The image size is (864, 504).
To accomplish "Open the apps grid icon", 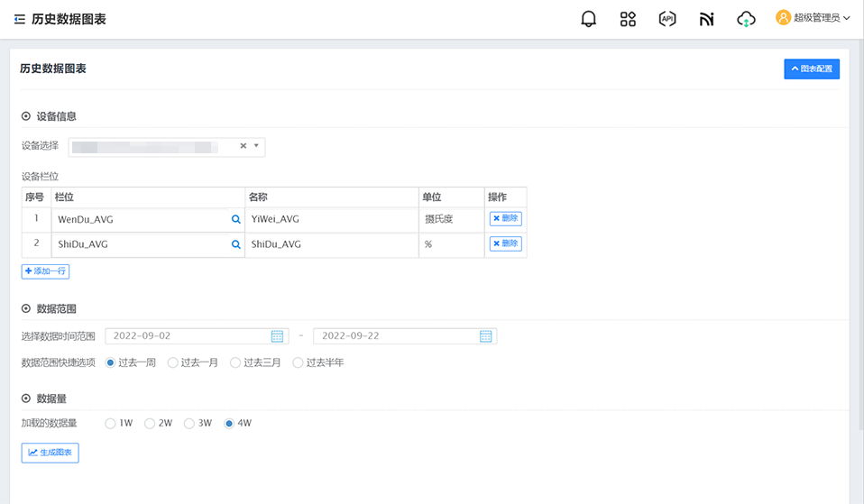I will [x=628, y=19].
